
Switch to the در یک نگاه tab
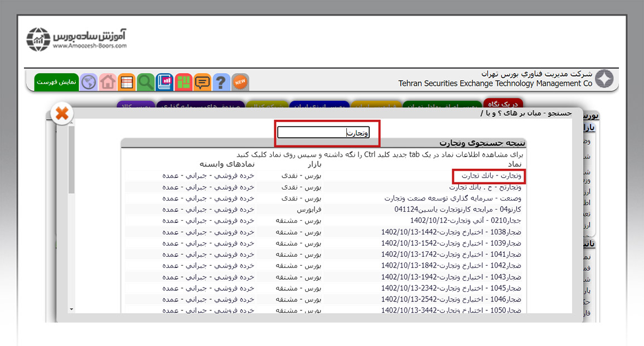point(503,104)
